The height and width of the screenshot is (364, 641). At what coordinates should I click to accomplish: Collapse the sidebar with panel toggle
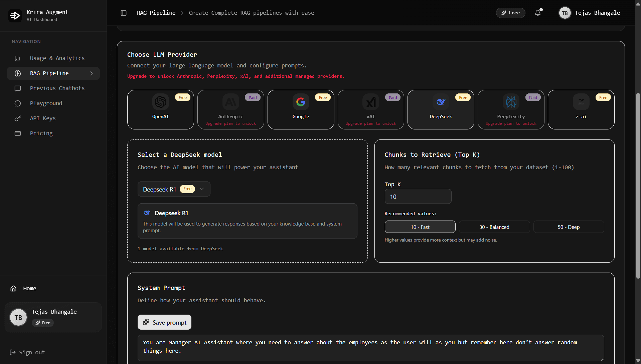pyautogui.click(x=124, y=13)
